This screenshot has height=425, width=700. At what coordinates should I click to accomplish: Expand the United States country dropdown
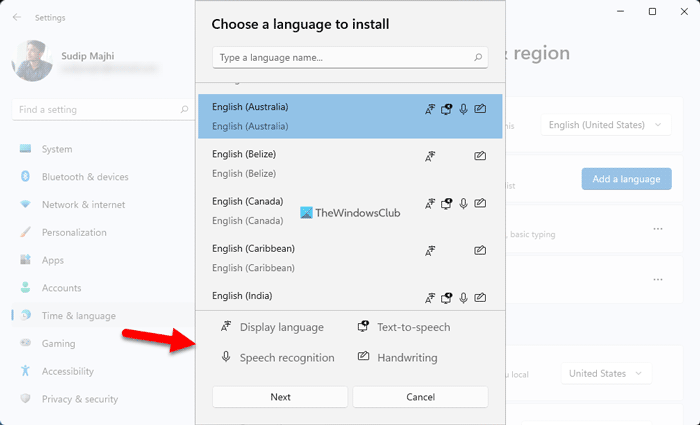[606, 373]
